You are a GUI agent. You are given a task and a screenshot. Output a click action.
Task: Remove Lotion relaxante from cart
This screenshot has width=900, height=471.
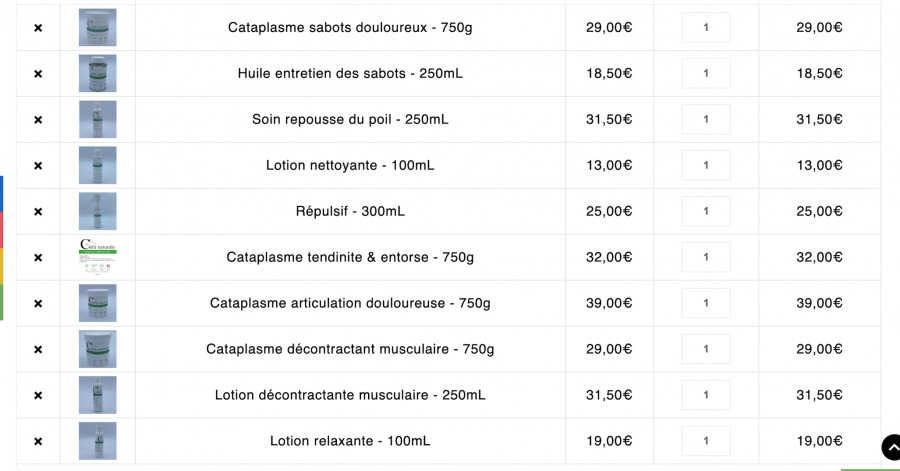[38, 441]
